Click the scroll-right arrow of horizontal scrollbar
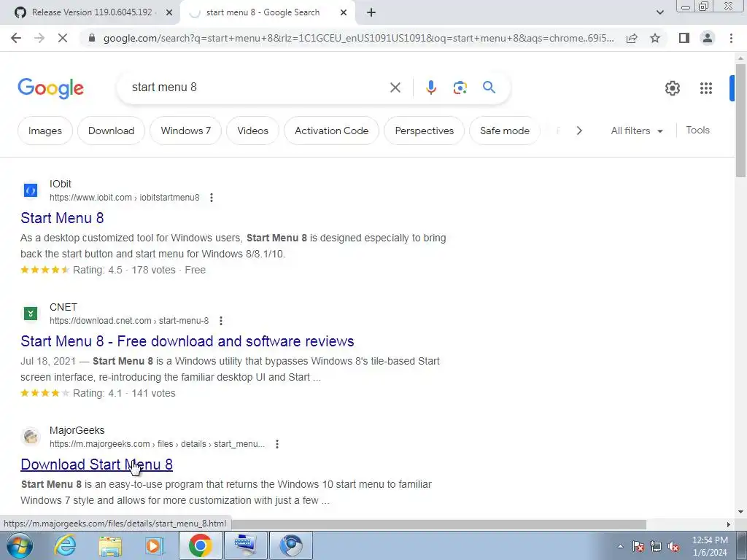This screenshot has height=560, width=747. coord(729,524)
